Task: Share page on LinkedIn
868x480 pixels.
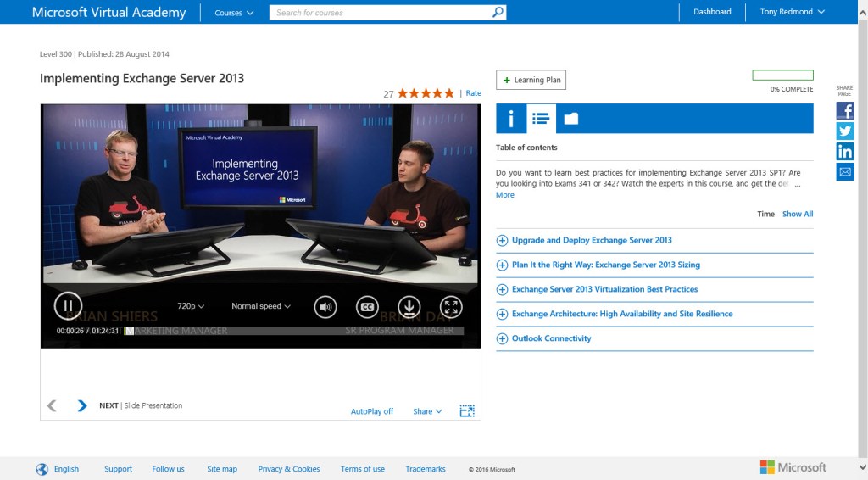Action: (845, 152)
